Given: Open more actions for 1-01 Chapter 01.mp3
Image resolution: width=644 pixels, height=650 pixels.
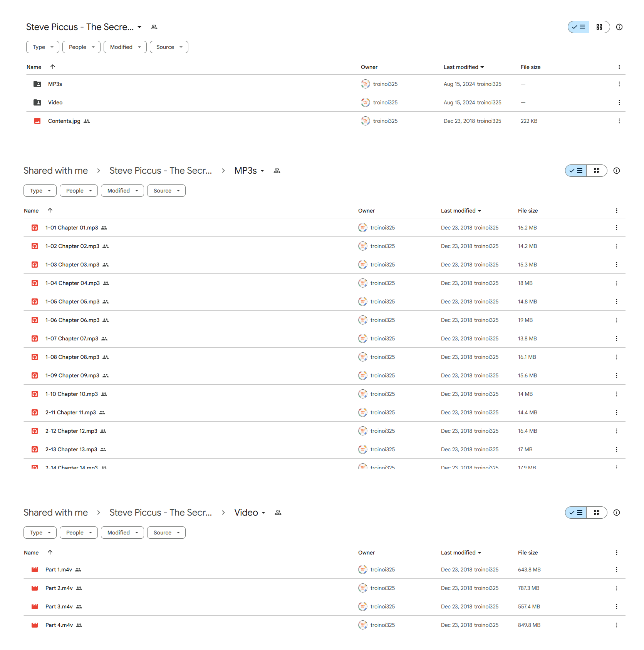Looking at the screenshot, I should point(617,228).
